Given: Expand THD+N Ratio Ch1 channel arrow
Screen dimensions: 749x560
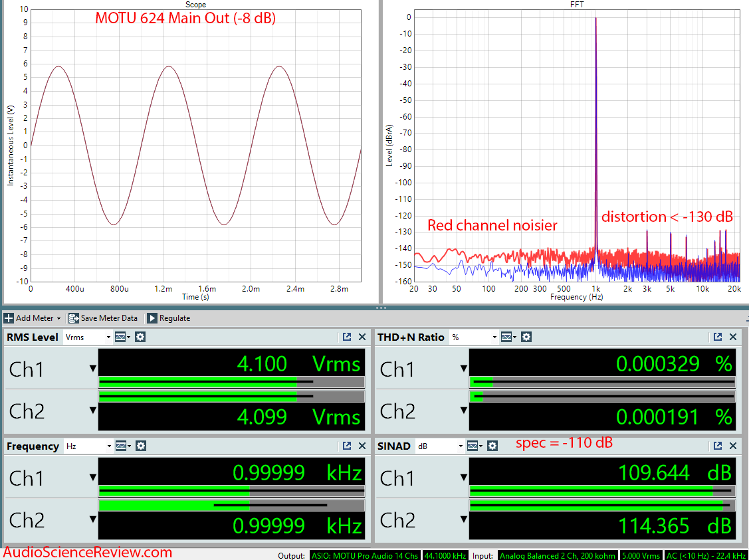Looking at the screenshot, I should (x=463, y=369).
